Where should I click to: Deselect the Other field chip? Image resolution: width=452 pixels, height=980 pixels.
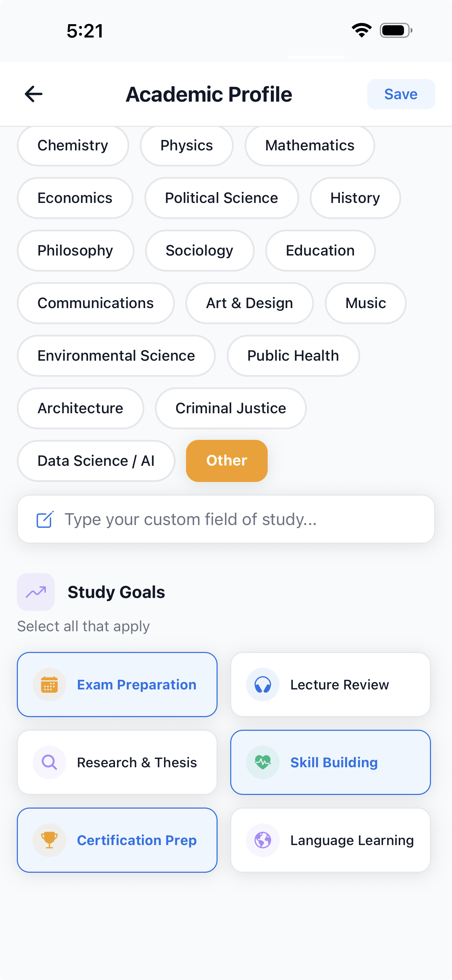pos(227,460)
